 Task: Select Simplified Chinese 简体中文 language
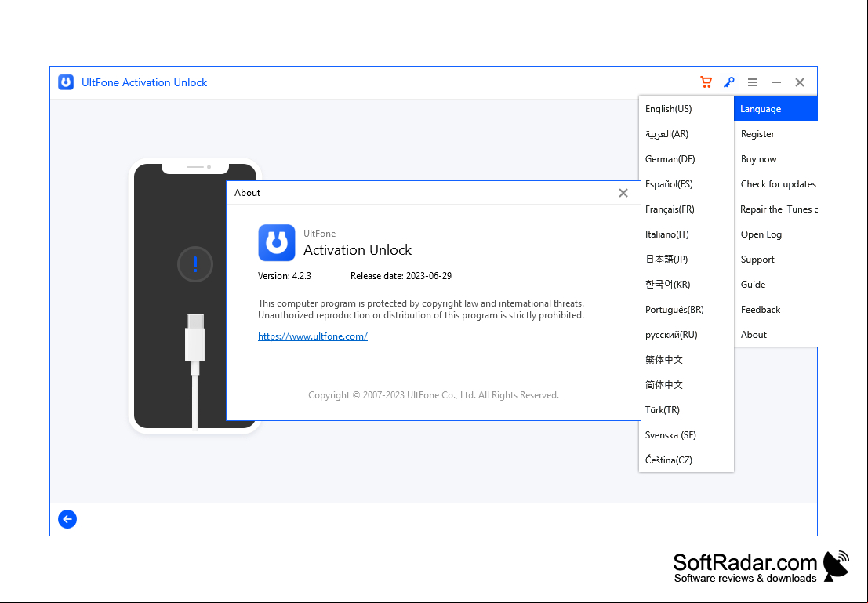click(x=686, y=385)
